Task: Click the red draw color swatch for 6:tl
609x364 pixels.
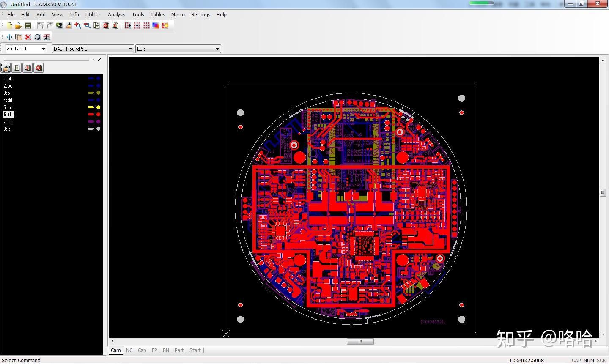Action: (x=91, y=115)
